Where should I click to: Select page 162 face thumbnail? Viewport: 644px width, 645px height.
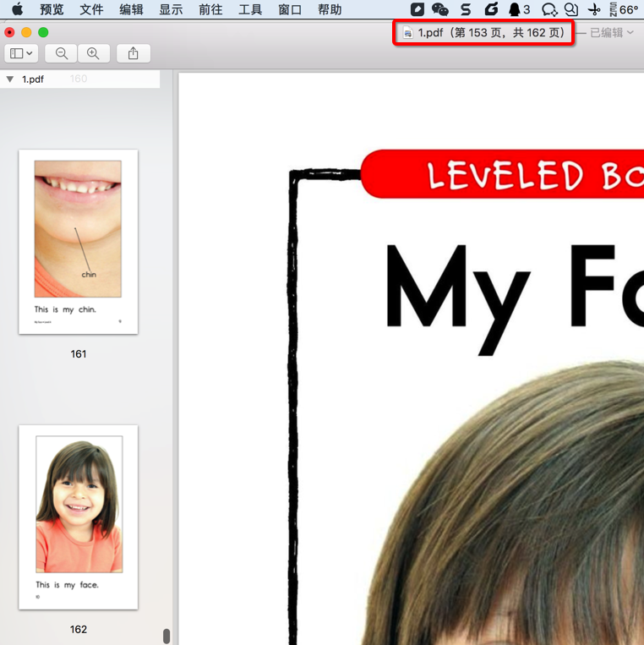[x=78, y=517]
